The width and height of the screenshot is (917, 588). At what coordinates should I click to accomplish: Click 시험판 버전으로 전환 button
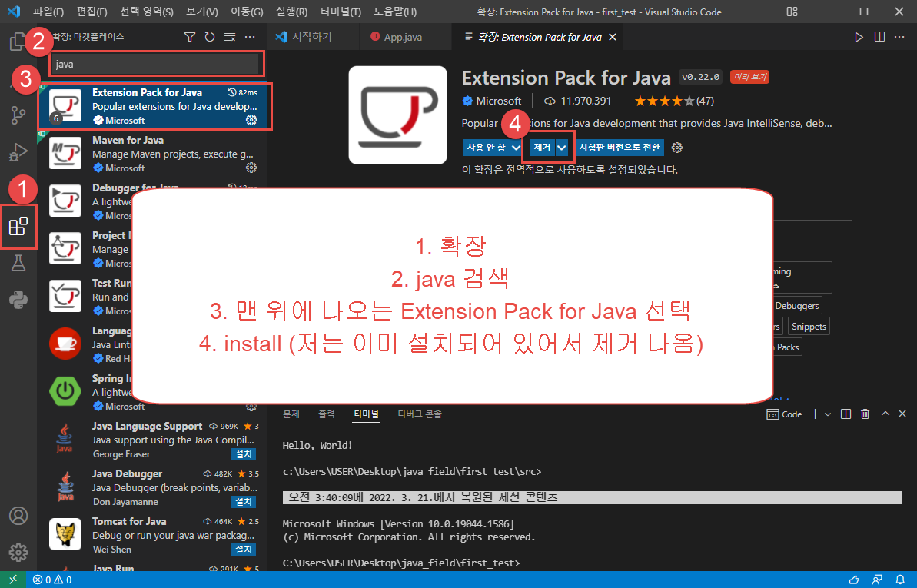(x=620, y=148)
